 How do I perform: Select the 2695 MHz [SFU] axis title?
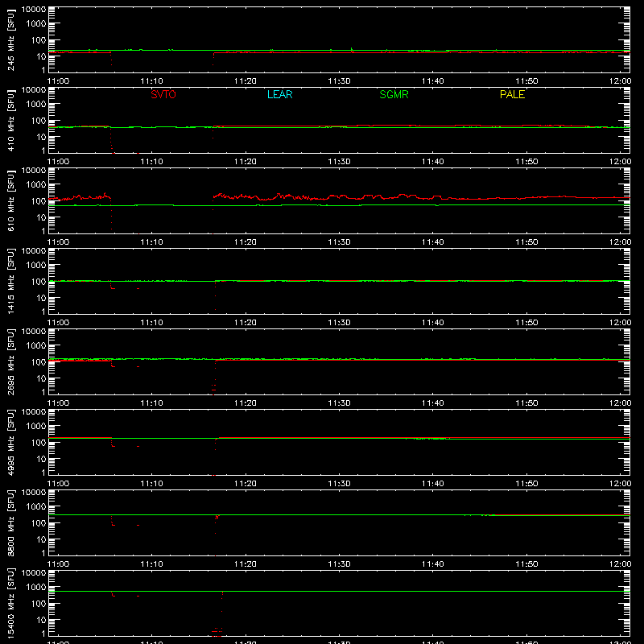(11, 361)
